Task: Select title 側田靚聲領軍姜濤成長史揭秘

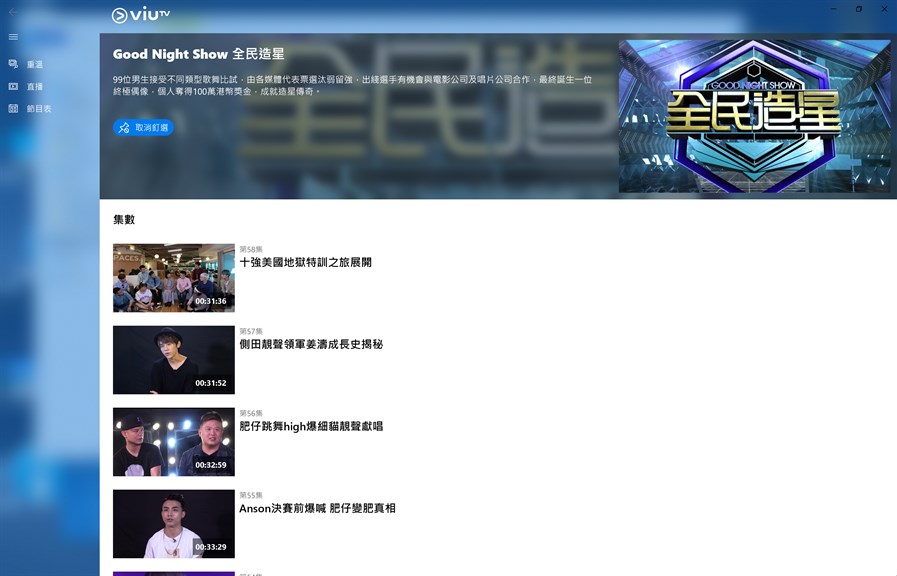Action: (311, 344)
